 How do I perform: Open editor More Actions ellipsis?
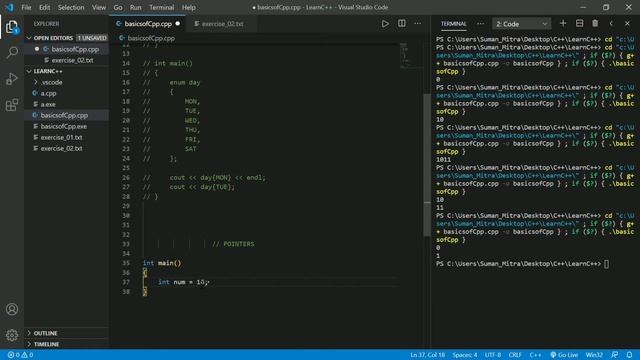pyautogui.click(x=418, y=24)
